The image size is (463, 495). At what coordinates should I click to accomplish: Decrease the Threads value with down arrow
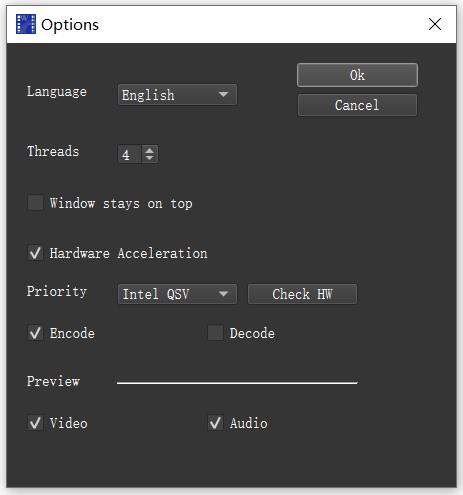click(149, 158)
